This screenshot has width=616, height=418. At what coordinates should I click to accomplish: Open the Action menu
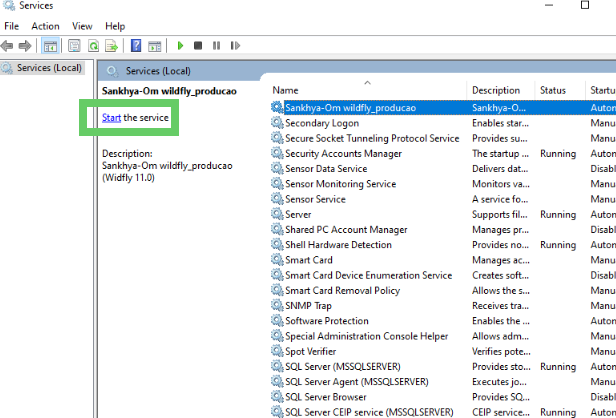[x=46, y=26]
